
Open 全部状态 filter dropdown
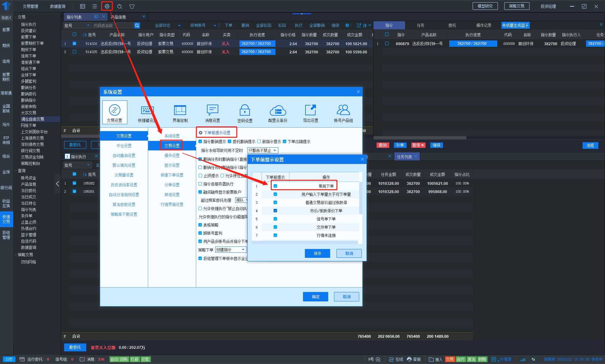click(x=167, y=26)
